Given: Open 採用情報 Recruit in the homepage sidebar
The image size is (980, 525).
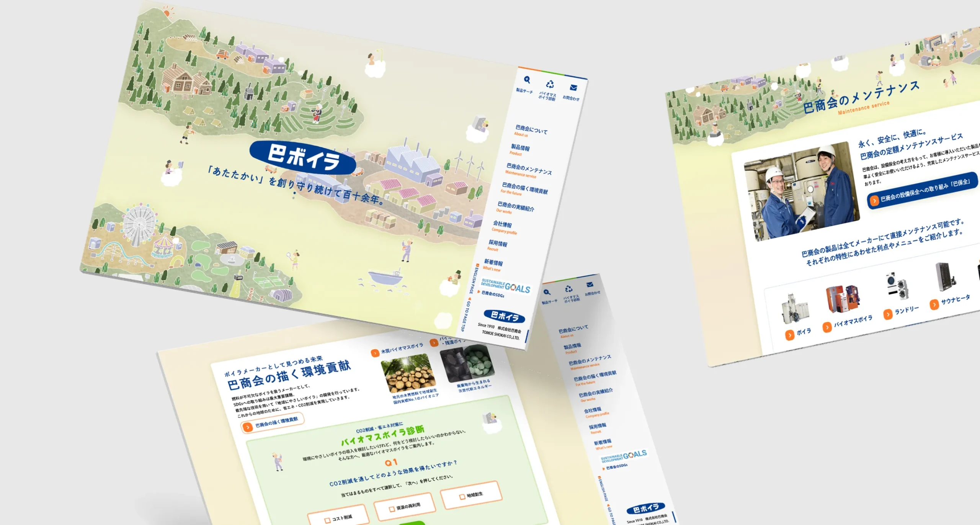Looking at the screenshot, I should click(x=498, y=244).
